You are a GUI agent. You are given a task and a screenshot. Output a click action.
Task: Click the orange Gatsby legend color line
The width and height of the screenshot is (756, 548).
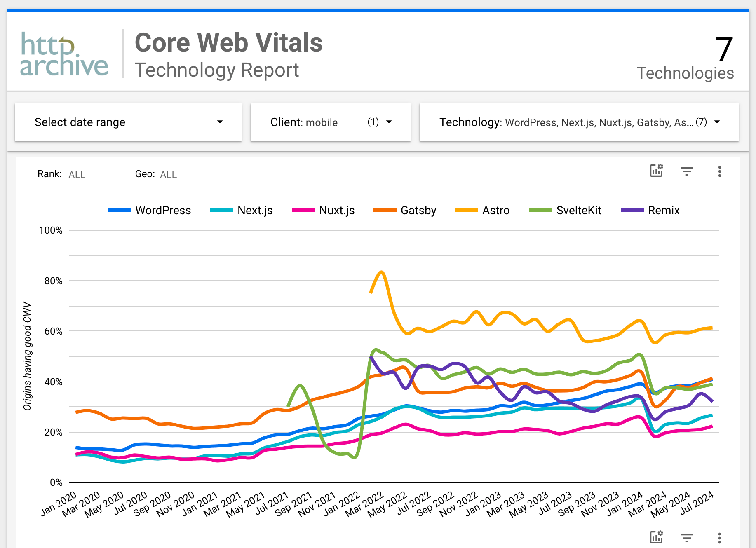coord(385,210)
